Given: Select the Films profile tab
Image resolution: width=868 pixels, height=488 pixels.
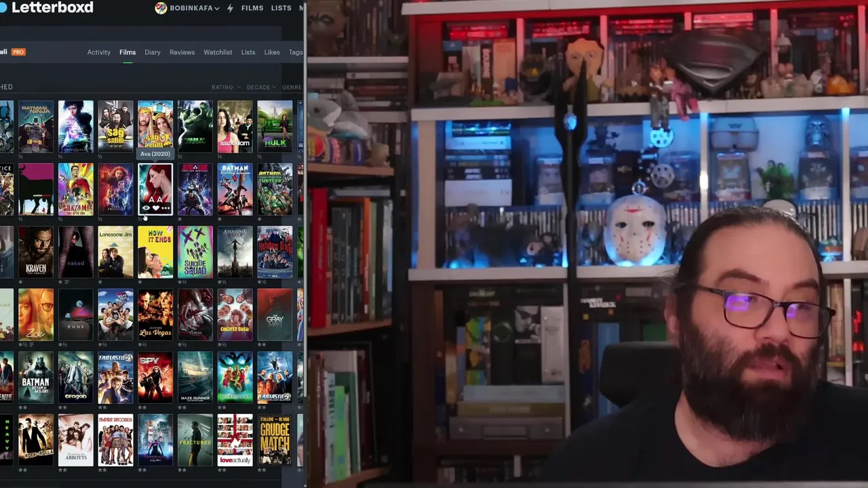Looking at the screenshot, I should tap(127, 52).
